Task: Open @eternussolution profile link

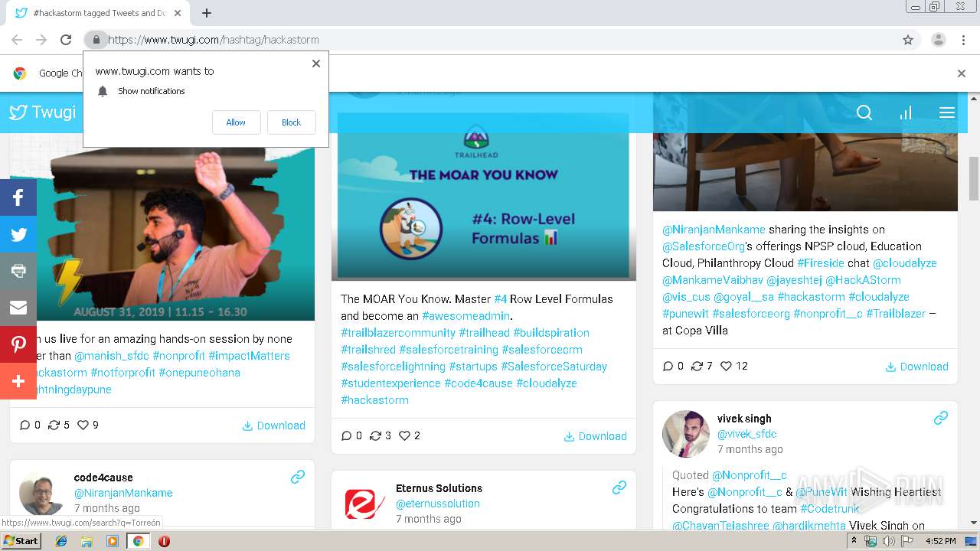Action: pyautogui.click(x=438, y=504)
